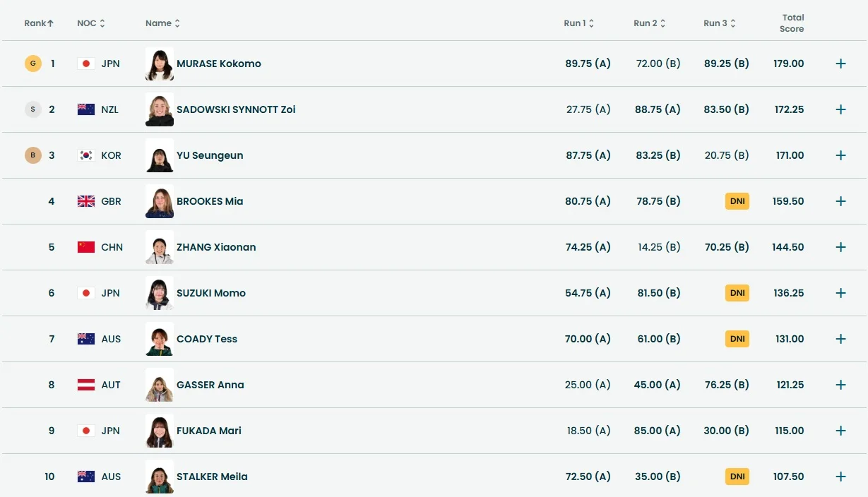Expand SADOWSKI SYNNOTT Zoi's score details
Image resolution: width=868 pixels, height=497 pixels.
[x=840, y=109]
